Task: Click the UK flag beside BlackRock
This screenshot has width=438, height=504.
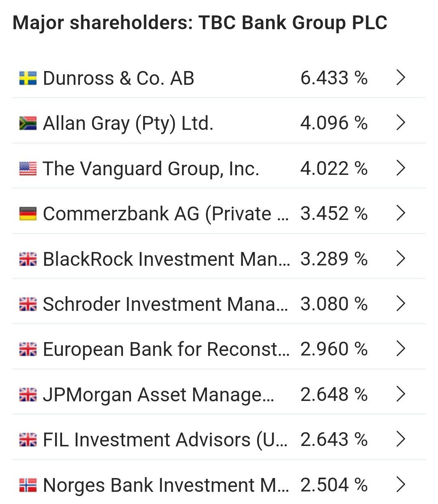Action: [28, 259]
